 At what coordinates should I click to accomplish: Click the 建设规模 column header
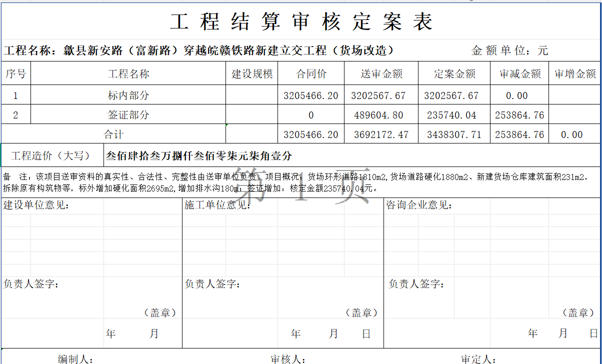point(252,74)
